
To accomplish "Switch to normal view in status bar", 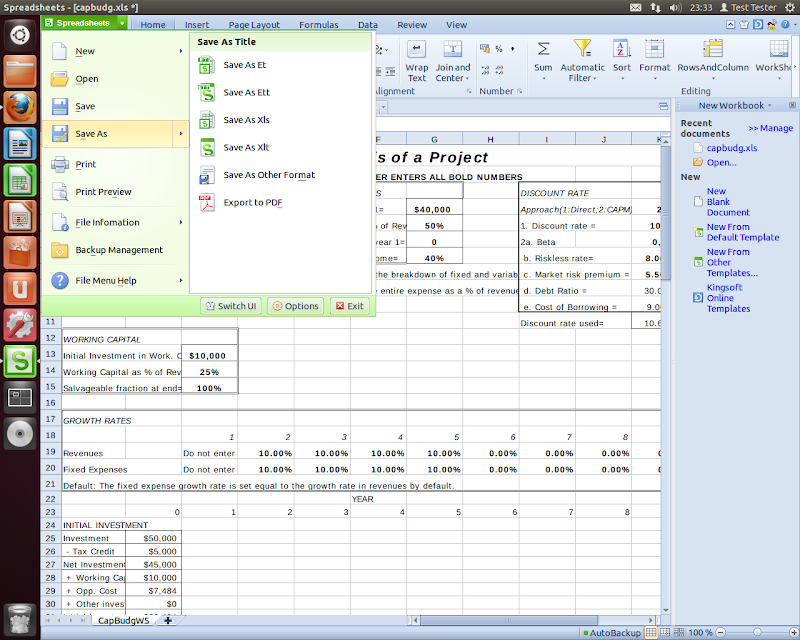I will coord(651,632).
